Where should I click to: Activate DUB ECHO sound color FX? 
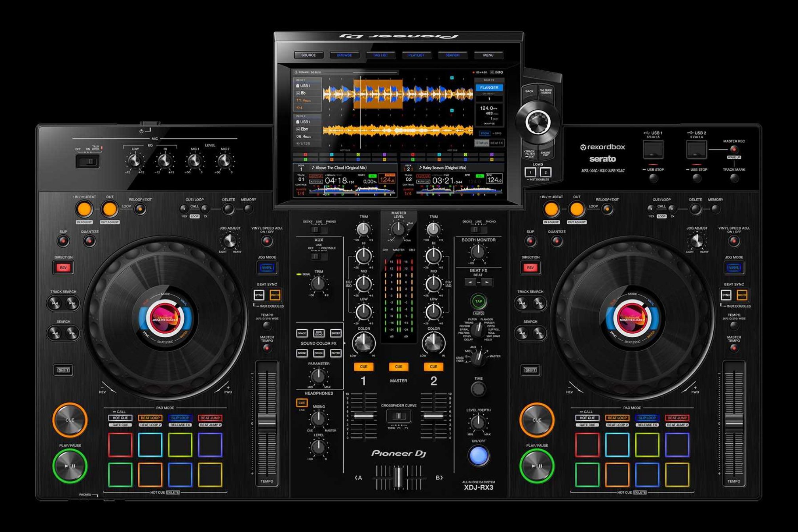pos(319,333)
